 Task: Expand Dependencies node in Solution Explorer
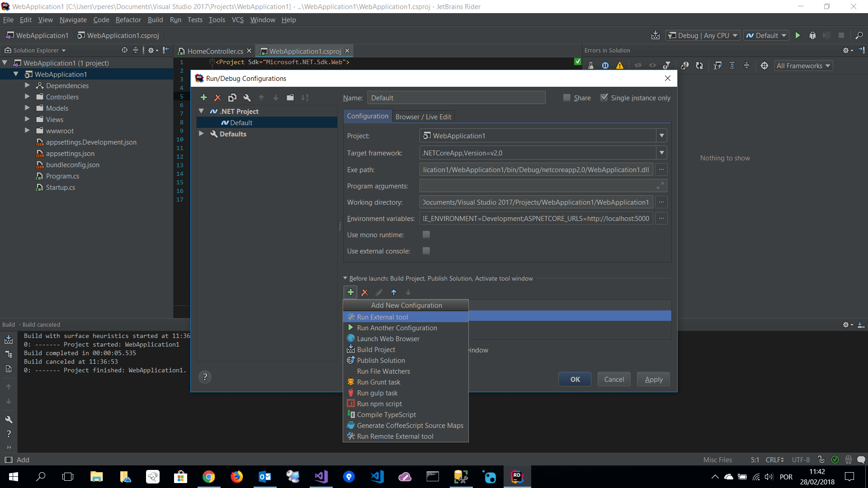(27, 85)
